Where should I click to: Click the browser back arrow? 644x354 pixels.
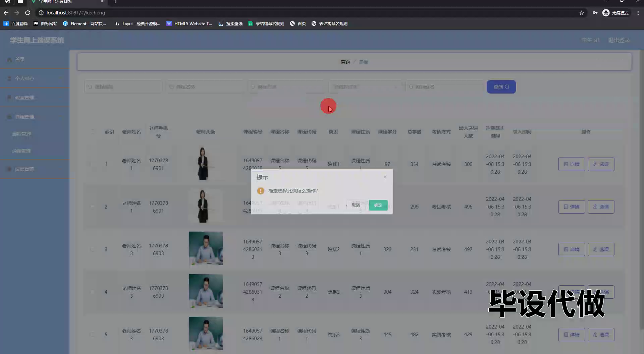6,13
